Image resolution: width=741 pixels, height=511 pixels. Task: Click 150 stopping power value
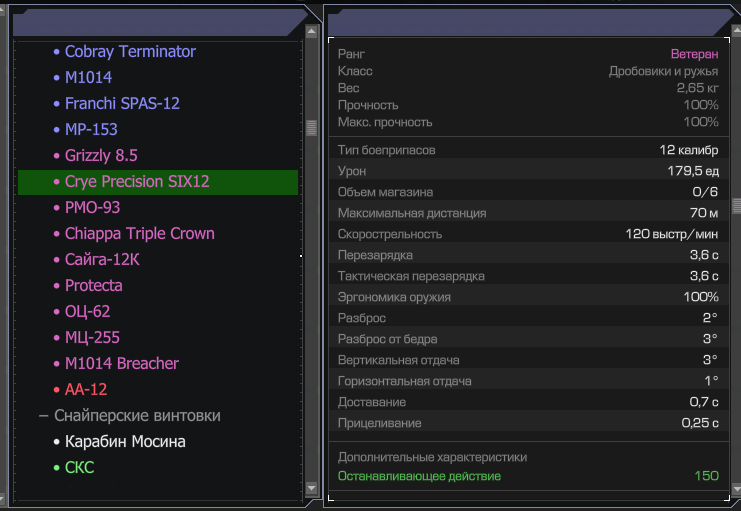click(x=707, y=476)
